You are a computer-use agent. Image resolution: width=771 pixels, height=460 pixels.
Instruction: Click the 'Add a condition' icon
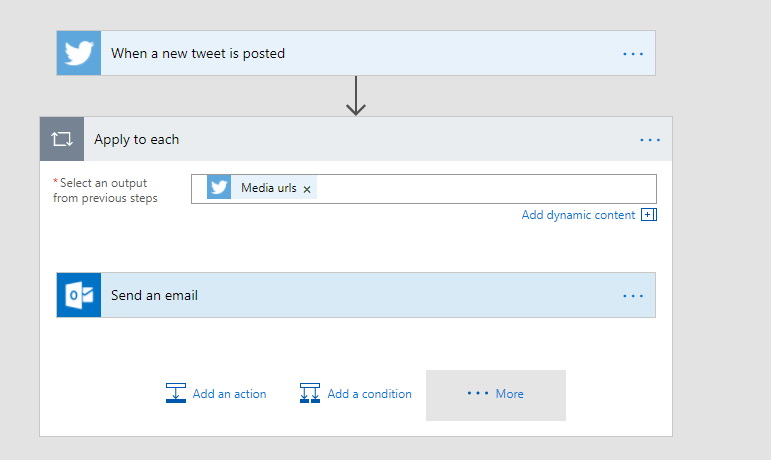click(x=310, y=393)
